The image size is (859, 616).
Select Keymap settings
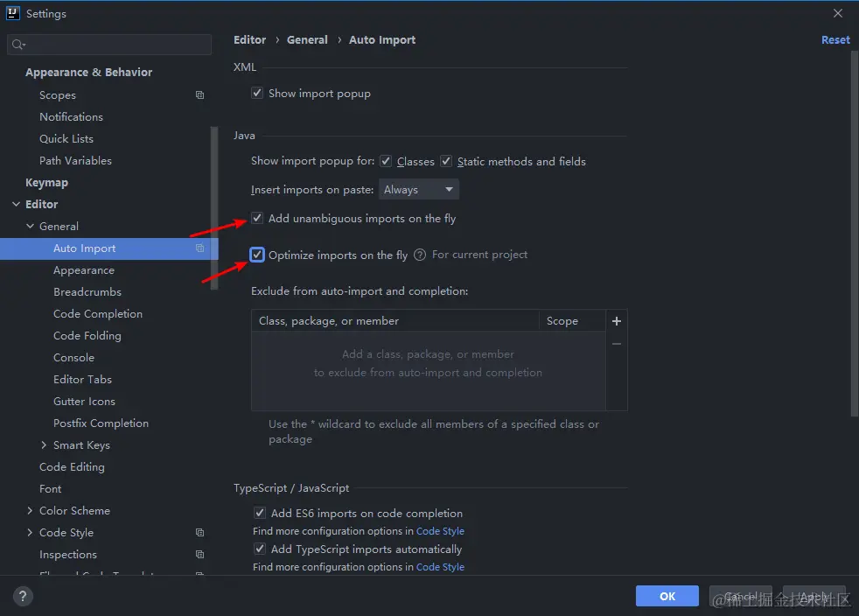[46, 183]
